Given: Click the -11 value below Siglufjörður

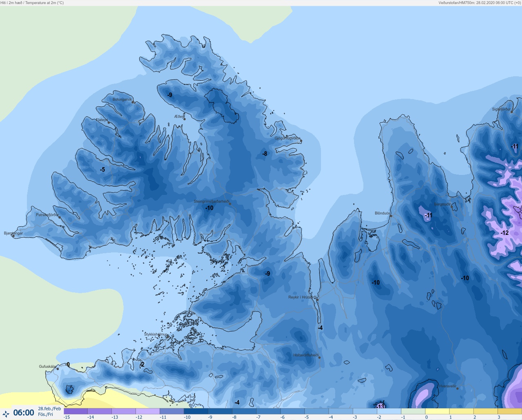Looking at the screenshot, I should pyautogui.click(x=515, y=146).
